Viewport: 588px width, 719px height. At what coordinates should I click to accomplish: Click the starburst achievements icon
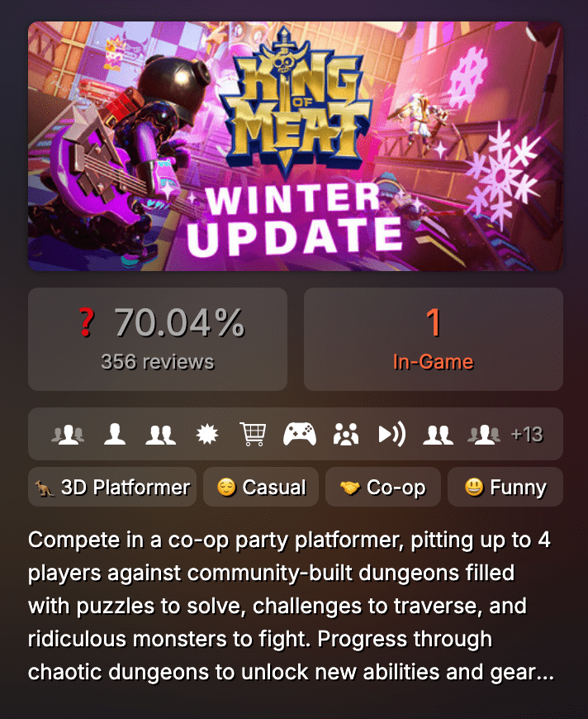click(207, 434)
